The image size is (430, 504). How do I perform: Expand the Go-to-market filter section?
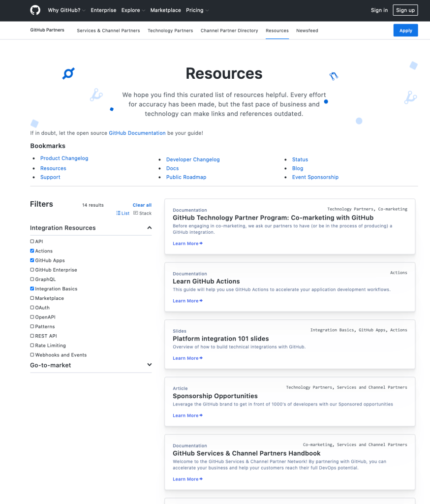click(x=149, y=365)
